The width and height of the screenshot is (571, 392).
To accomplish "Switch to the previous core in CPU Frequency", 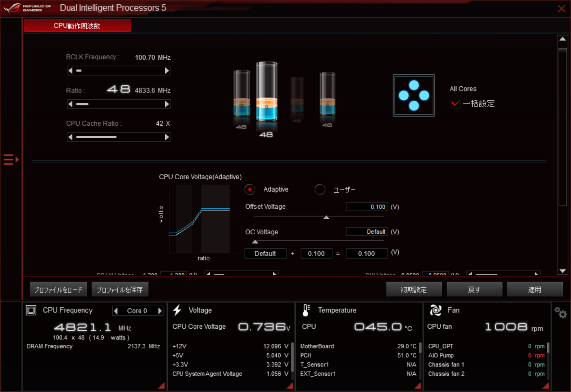I will pyautogui.click(x=116, y=311).
